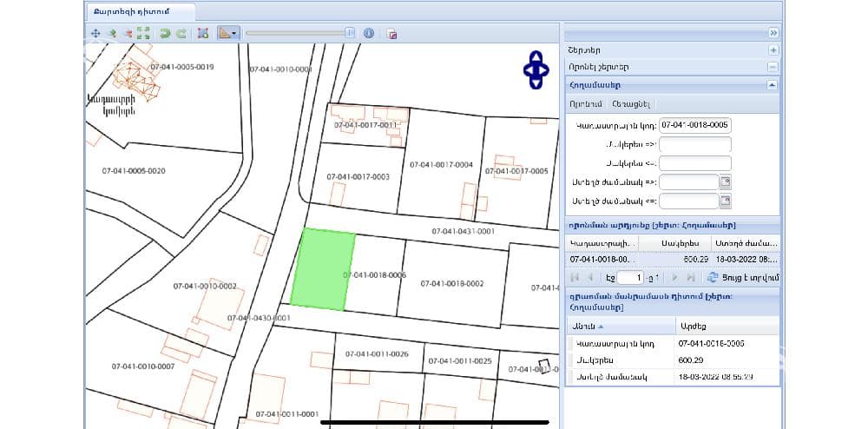Click parcel label 07-041-0017-0005 on map
The height and width of the screenshot is (429, 868).
pos(516,171)
